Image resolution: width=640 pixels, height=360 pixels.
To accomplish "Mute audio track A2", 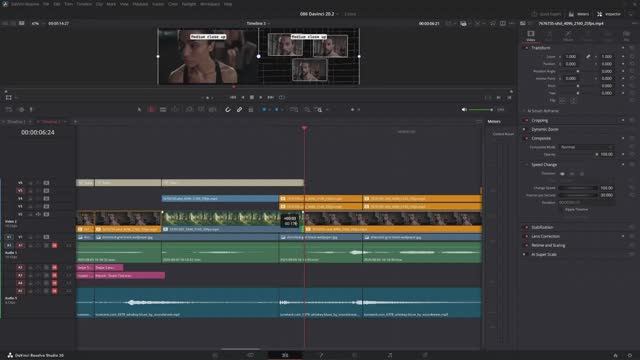I will [x=54, y=268].
